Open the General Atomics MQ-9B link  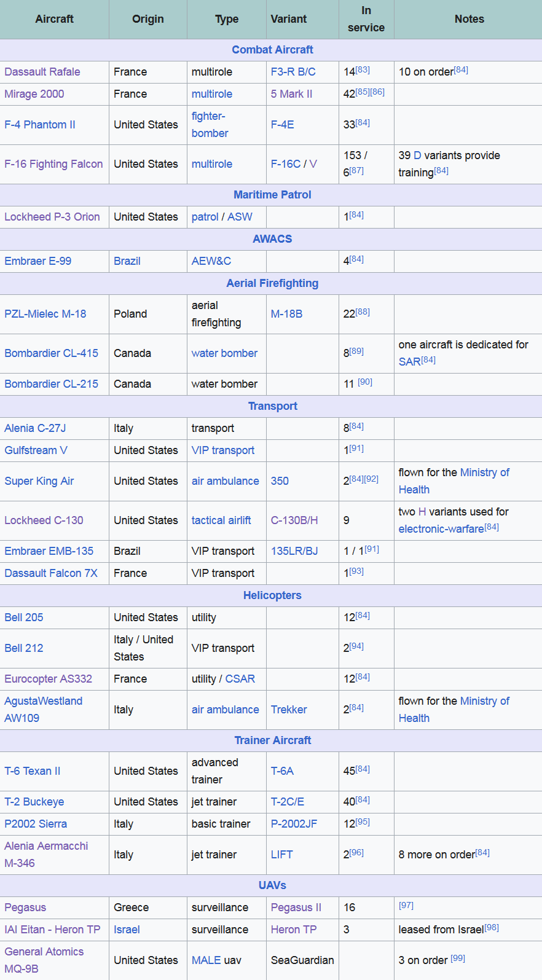[44, 960]
